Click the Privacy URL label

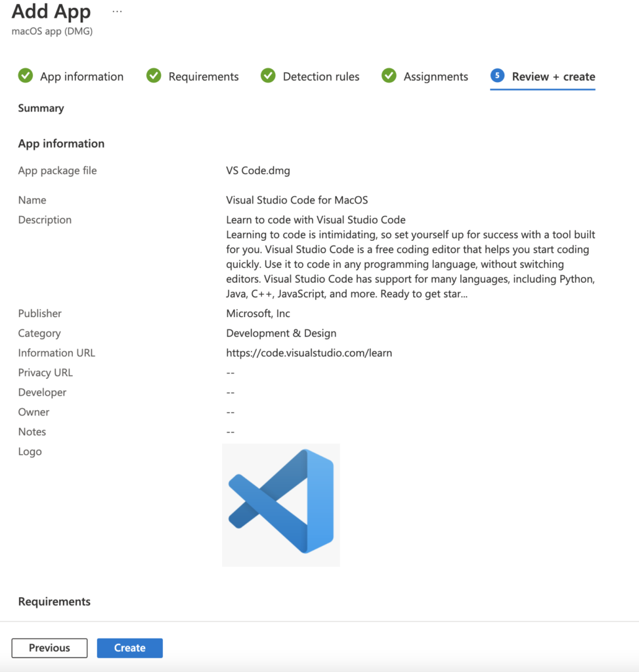45,373
